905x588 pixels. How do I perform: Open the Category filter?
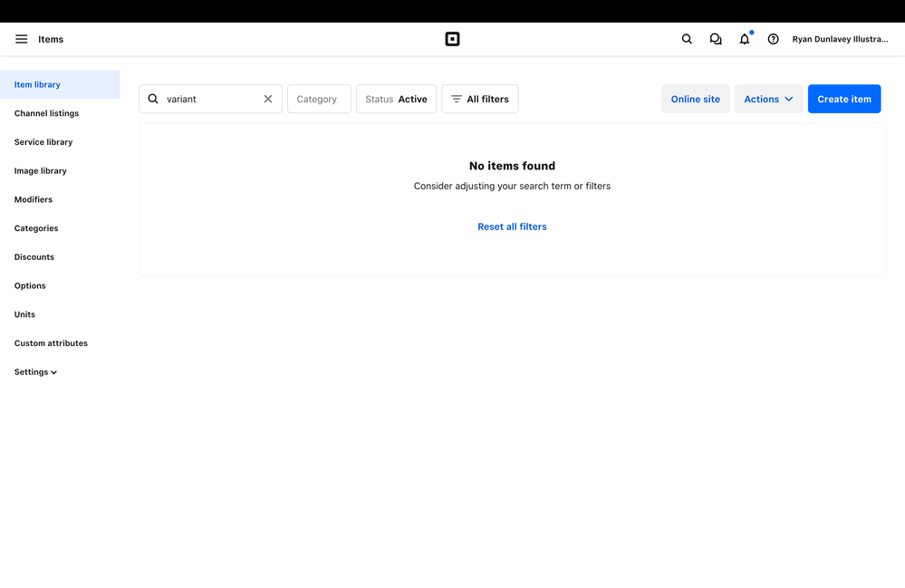point(319,99)
